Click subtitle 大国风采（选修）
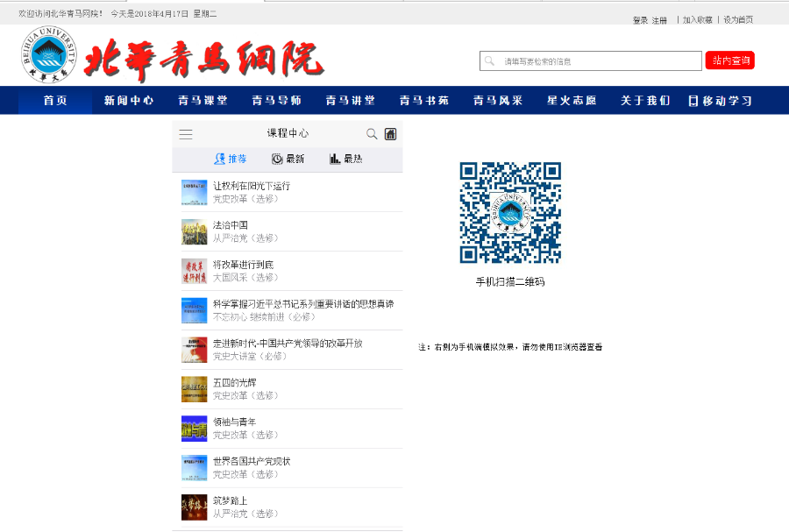This screenshot has height=532, width=789. (x=245, y=278)
